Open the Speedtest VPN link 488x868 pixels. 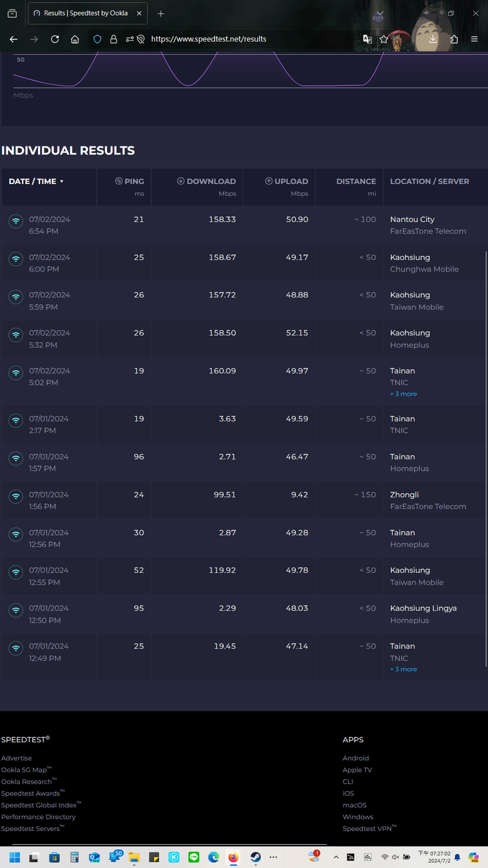[x=369, y=829]
